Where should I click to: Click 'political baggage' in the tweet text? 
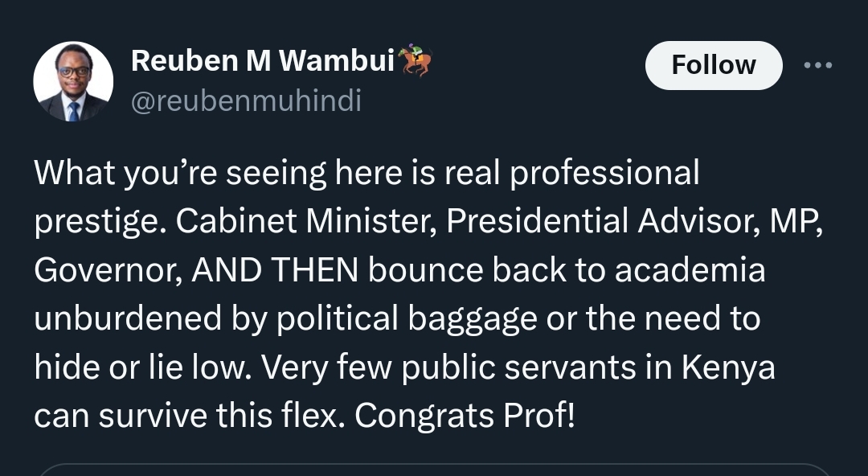[x=407, y=319]
